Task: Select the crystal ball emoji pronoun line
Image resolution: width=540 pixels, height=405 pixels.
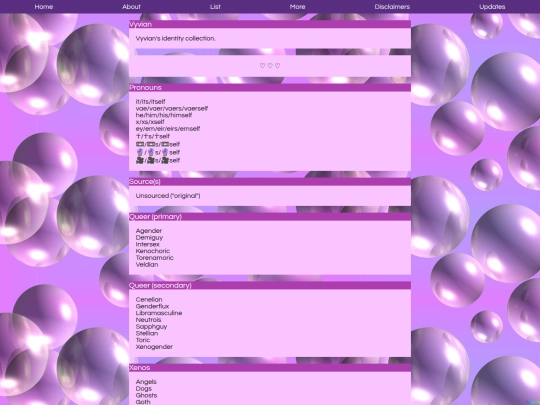Action: [158, 152]
